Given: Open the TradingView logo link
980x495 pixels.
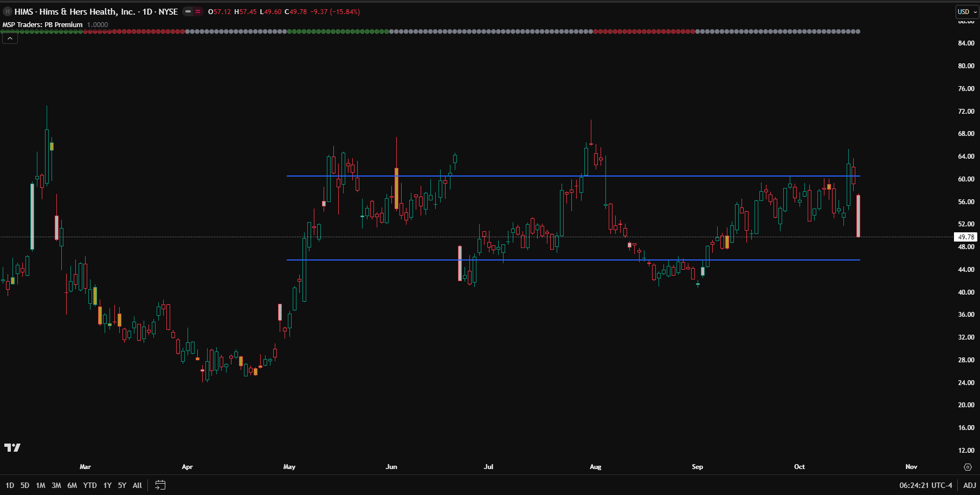Looking at the screenshot, I should coord(12,447).
